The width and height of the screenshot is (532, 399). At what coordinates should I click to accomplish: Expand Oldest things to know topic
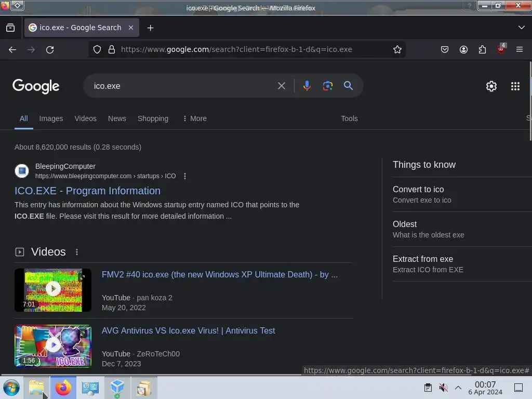462,229
